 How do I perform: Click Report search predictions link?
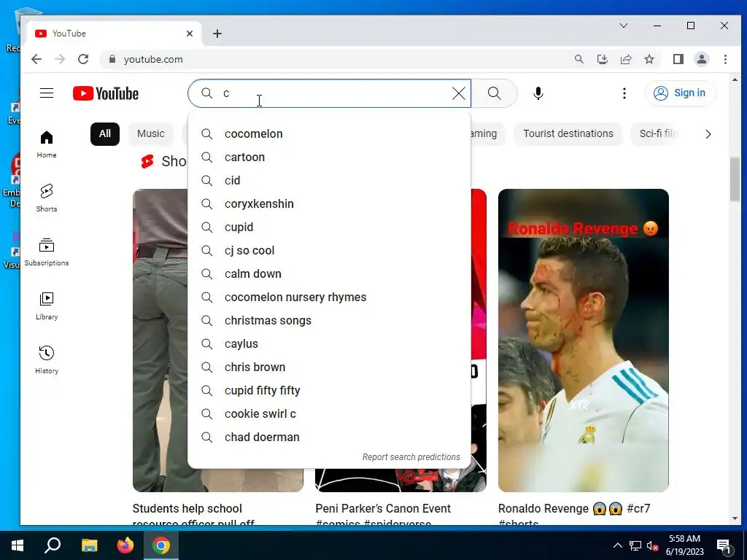pos(411,457)
